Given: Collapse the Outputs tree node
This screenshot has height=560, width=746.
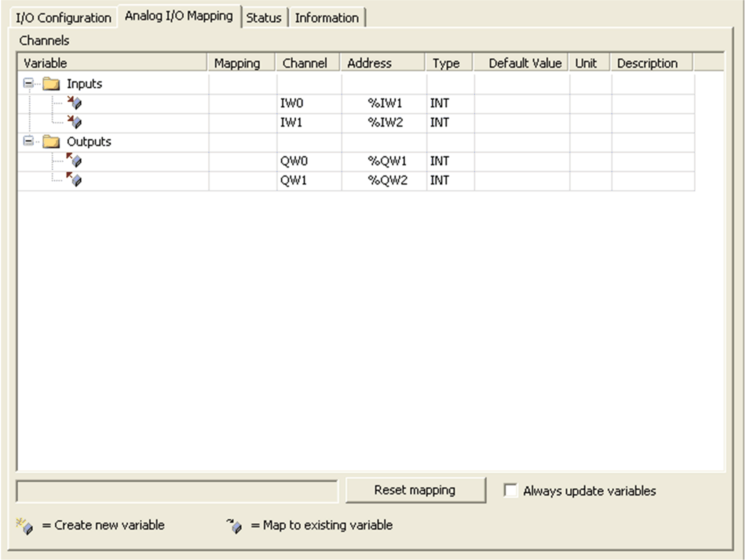Looking at the screenshot, I should pos(28,141).
